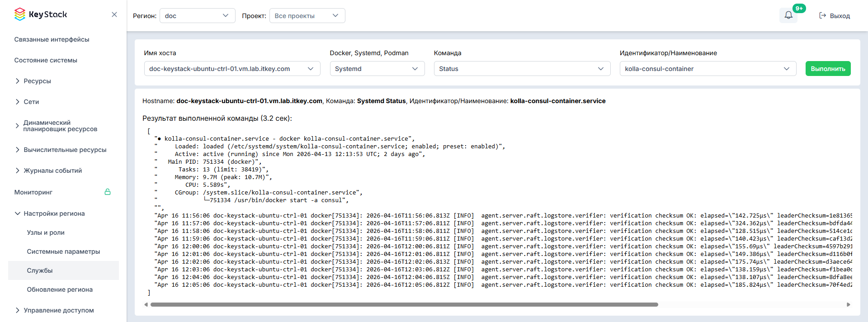The height and width of the screenshot is (322, 868).
Task: Open Связанные интерфейсы menu item
Action: click(52, 39)
